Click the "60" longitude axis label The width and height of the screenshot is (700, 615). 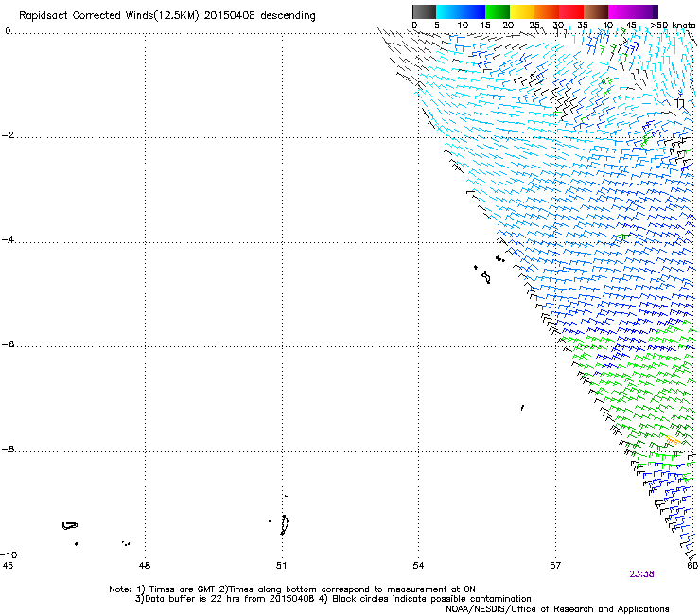692,566
